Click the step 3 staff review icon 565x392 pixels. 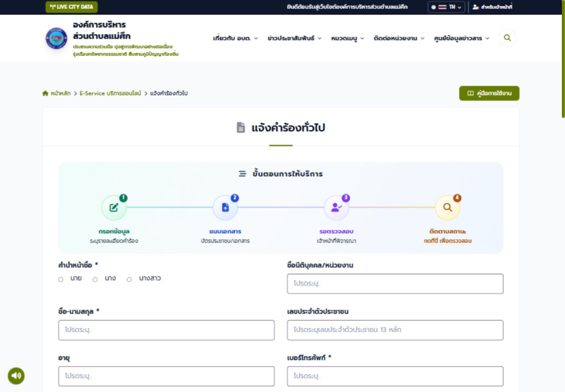pos(336,207)
